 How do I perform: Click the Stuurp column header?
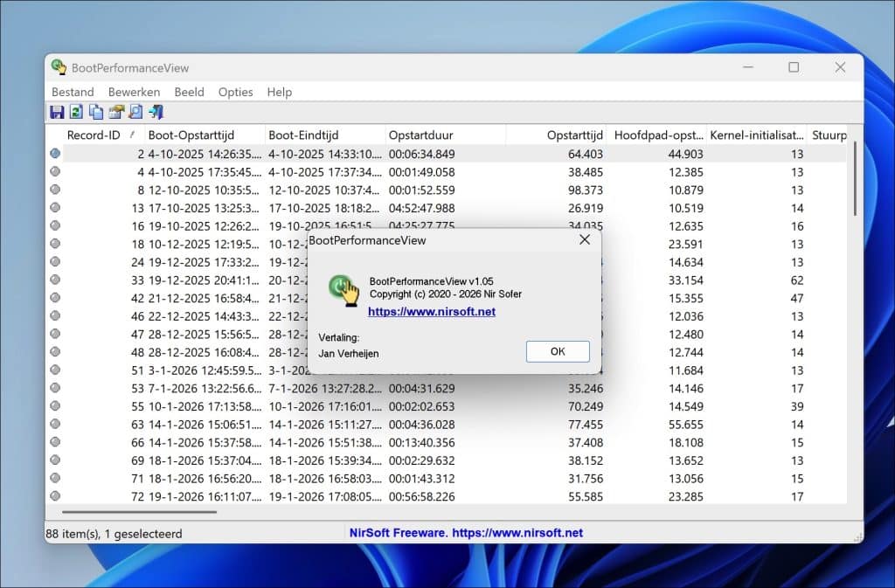(x=829, y=135)
